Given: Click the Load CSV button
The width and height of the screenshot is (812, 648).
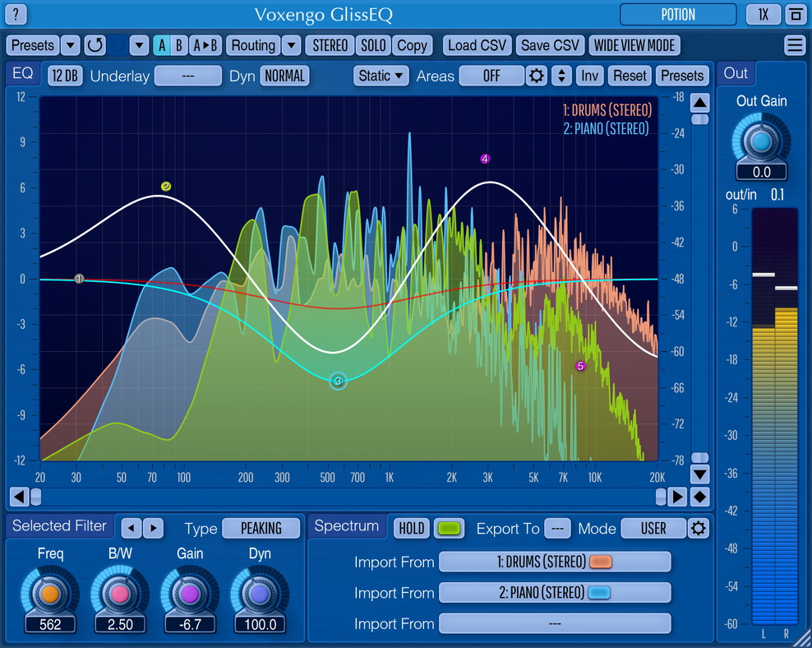Looking at the screenshot, I should coord(477,45).
